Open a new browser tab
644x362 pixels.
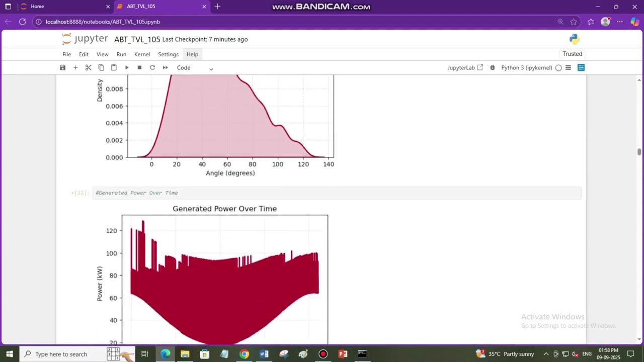[x=217, y=7]
